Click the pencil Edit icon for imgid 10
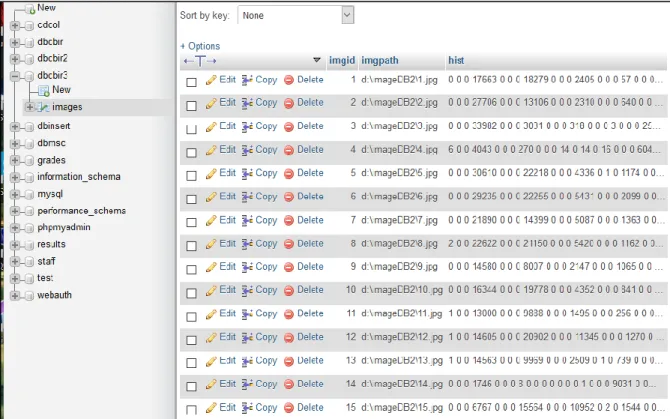Image resolution: width=670 pixels, height=419 pixels. point(211,290)
